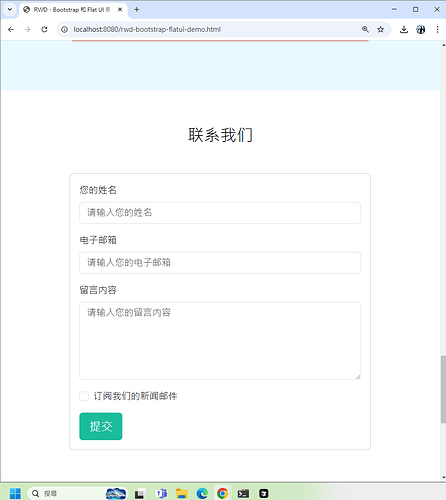Open the downloads icon in toolbar
446x500 pixels.
[404, 29]
